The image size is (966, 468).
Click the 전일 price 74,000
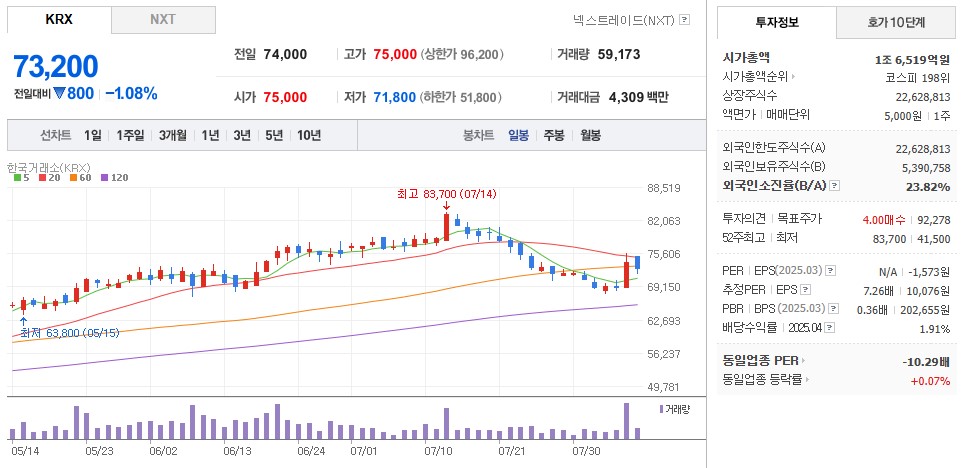285,54
